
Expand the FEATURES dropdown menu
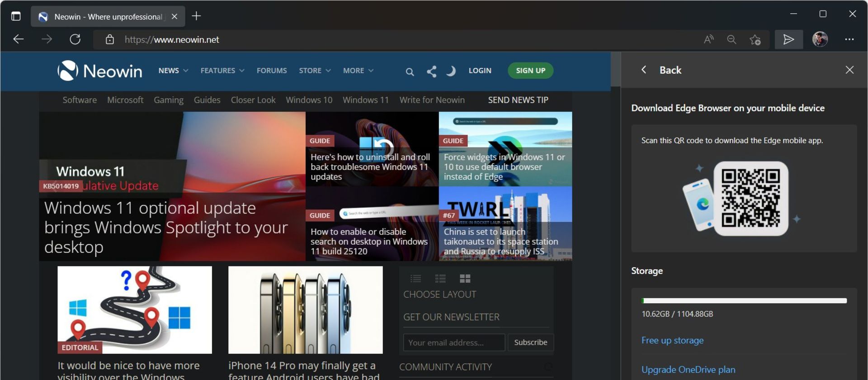[x=222, y=71]
